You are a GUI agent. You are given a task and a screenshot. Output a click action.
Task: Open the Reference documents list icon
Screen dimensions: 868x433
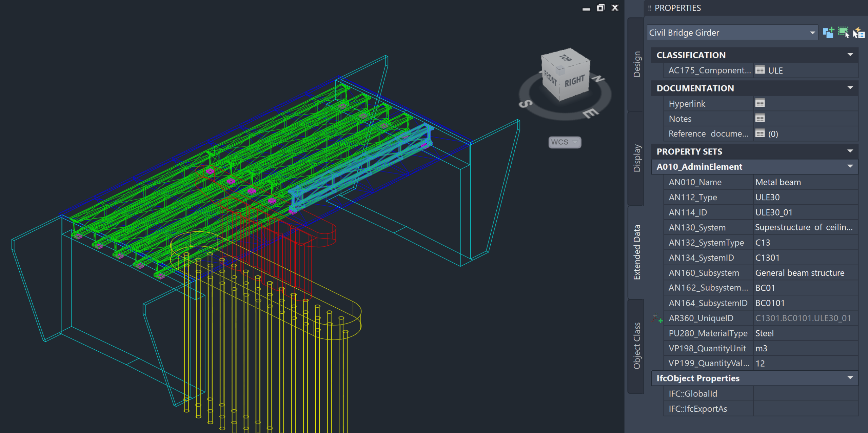[x=760, y=133]
